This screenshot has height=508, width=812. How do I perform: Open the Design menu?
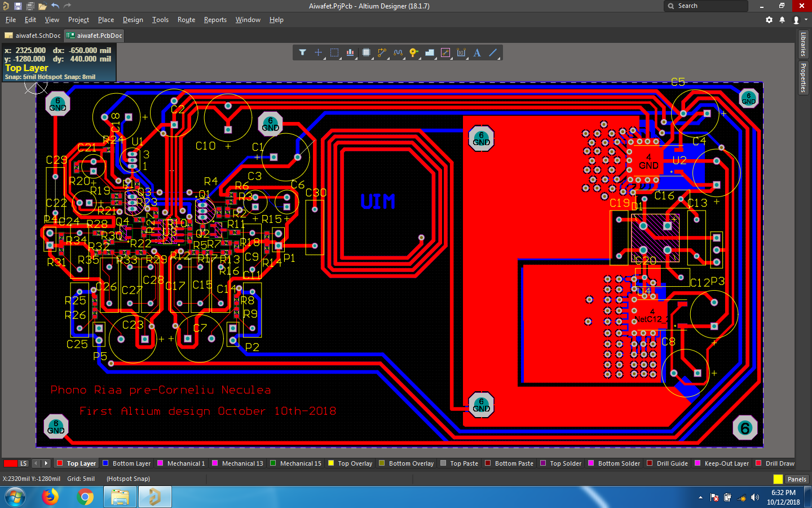pyautogui.click(x=133, y=20)
